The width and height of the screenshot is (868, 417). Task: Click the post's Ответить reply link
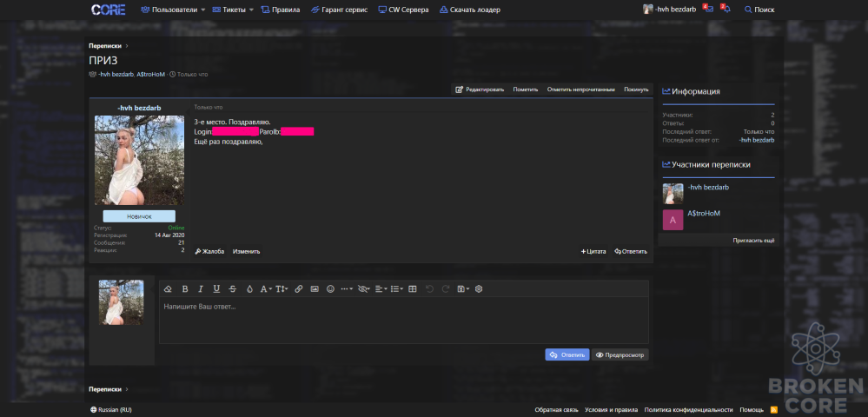(x=631, y=251)
